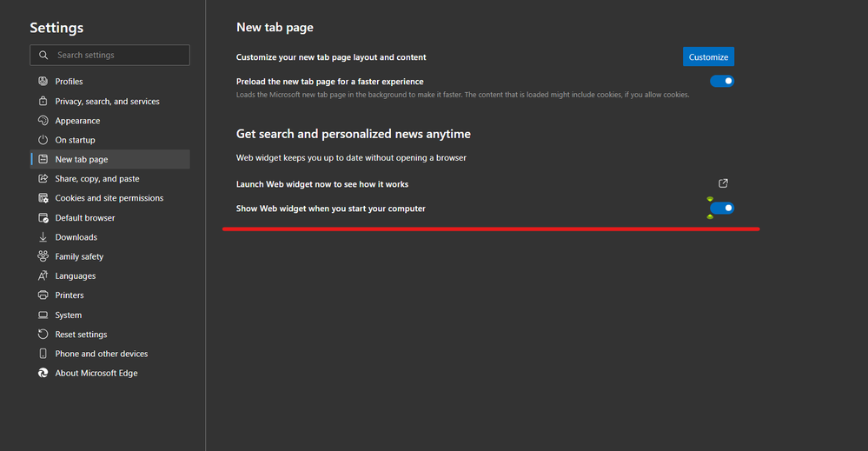Click 'Get search and personalized news anytime' heading
Screen dimensions: 868x451
[353, 134]
